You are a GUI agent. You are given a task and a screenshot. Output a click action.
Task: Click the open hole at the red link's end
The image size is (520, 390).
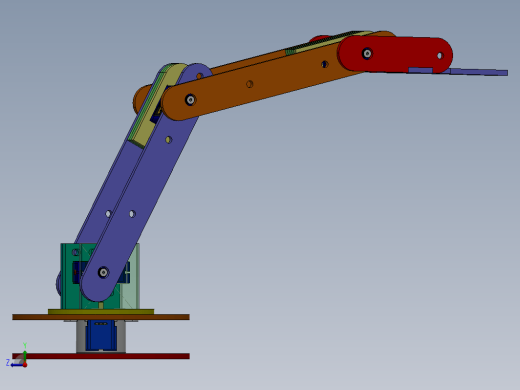(440, 56)
